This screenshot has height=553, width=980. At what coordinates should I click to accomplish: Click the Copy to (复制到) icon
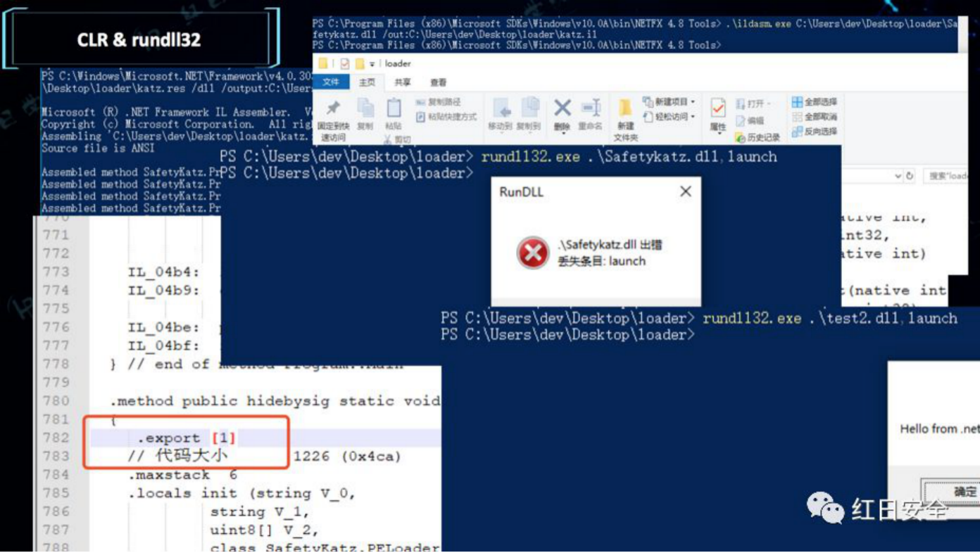click(x=529, y=108)
